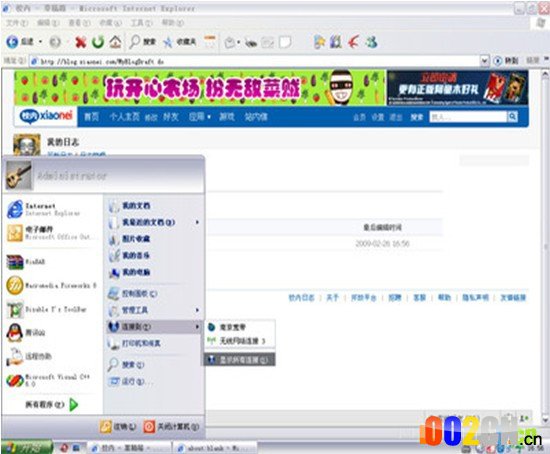Open Disable F's Toolbar entry

47,309
